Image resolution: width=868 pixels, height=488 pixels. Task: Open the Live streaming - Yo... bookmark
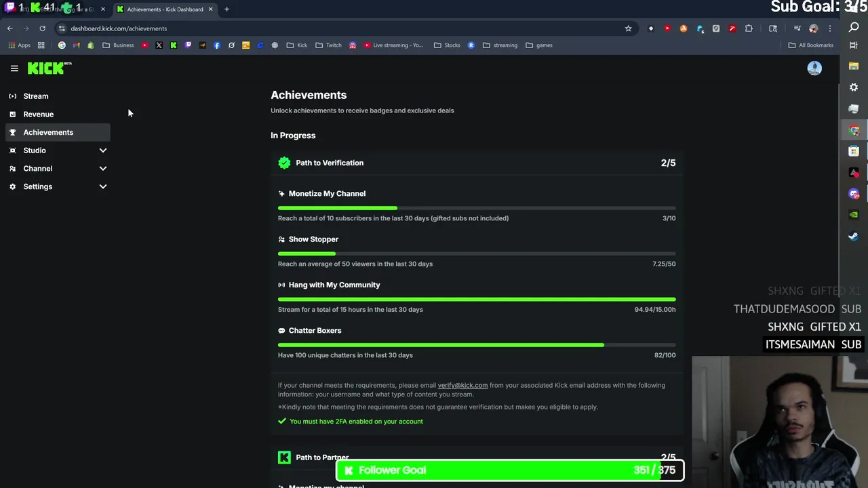coord(393,45)
